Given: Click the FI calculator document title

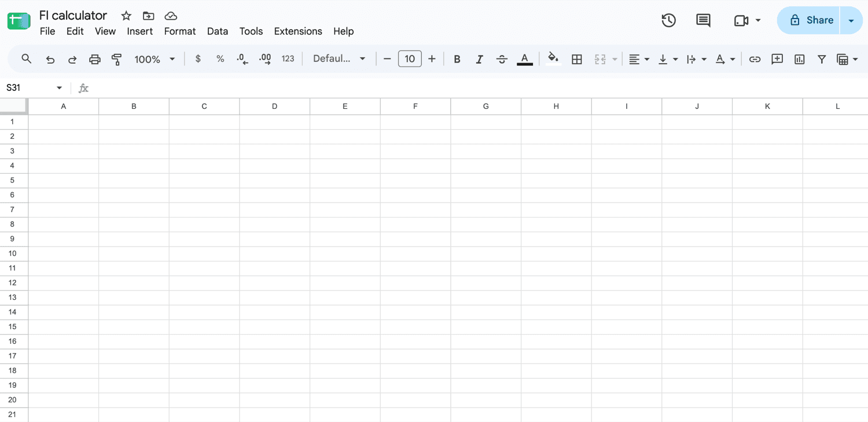Looking at the screenshot, I should click(x=73, y=16).
